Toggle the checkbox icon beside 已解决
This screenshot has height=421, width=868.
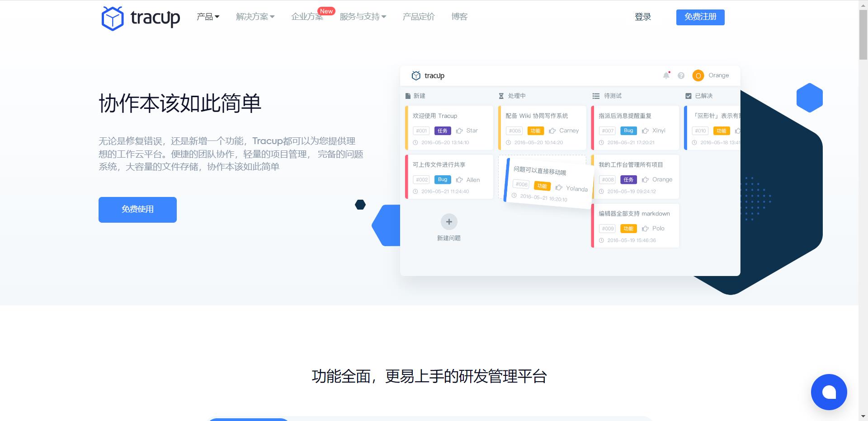pos(688,96)
